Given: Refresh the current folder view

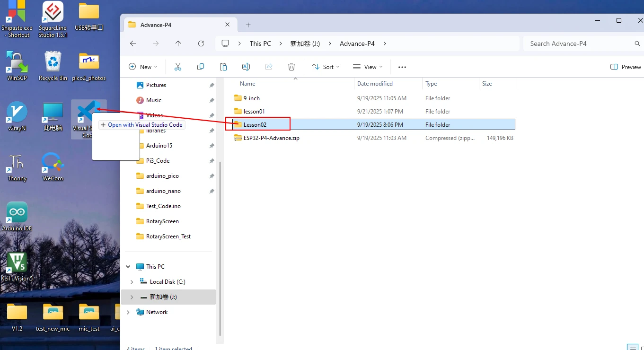Looking at the screenshot, I should 201,44.
